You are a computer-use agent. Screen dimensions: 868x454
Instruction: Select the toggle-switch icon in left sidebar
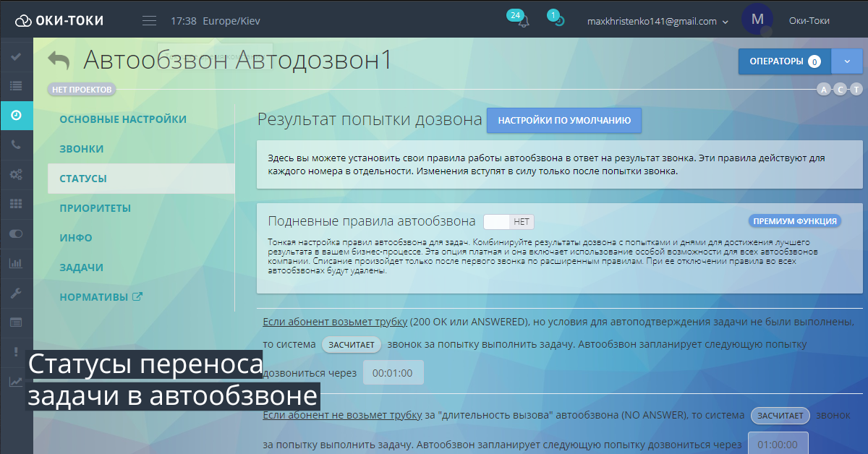click(x=16, y=232)
